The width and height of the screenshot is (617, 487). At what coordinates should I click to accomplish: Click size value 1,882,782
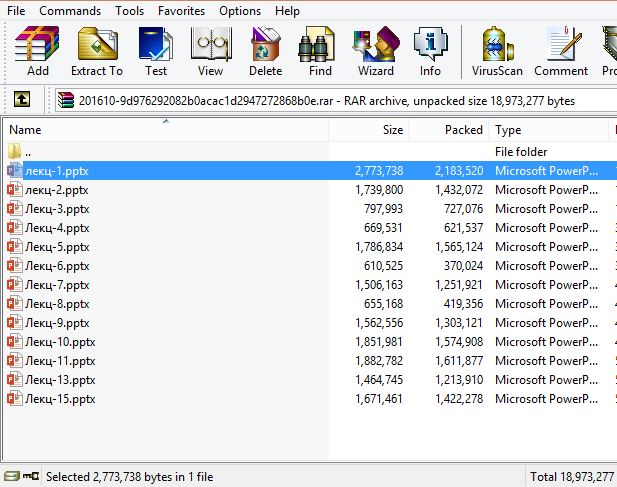coord(379,361)
